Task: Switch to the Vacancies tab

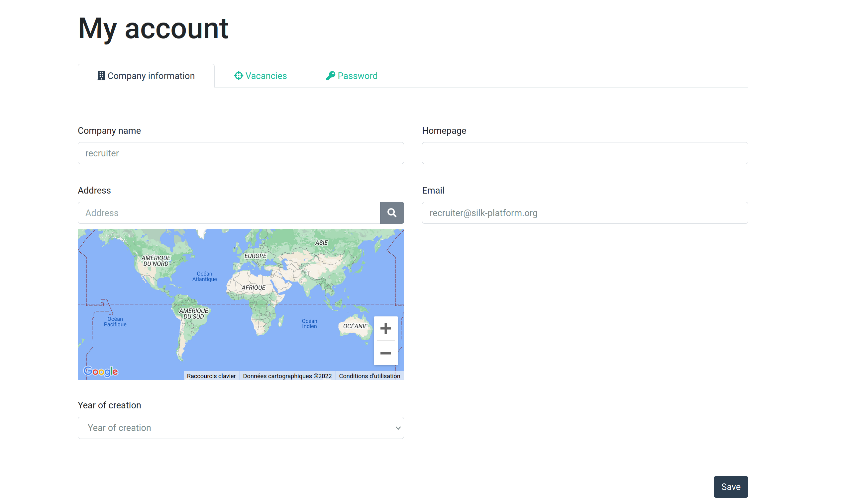Action: [x=266, y=76]
